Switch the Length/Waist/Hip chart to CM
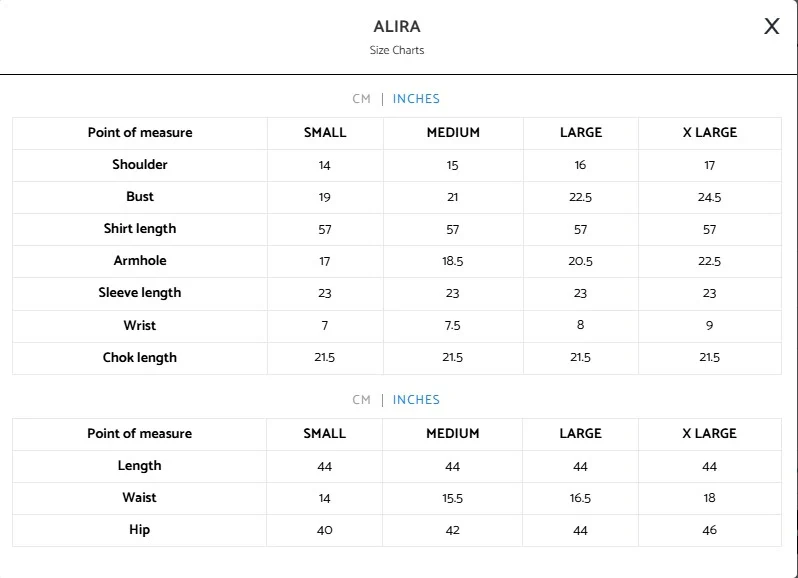Viewport: 798px width, 578px height. click(x=361, y=400)
